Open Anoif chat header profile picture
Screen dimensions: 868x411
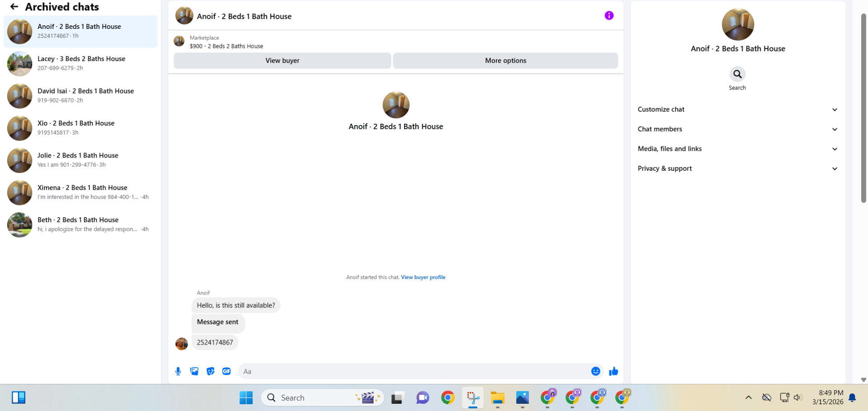click(184, 16)
